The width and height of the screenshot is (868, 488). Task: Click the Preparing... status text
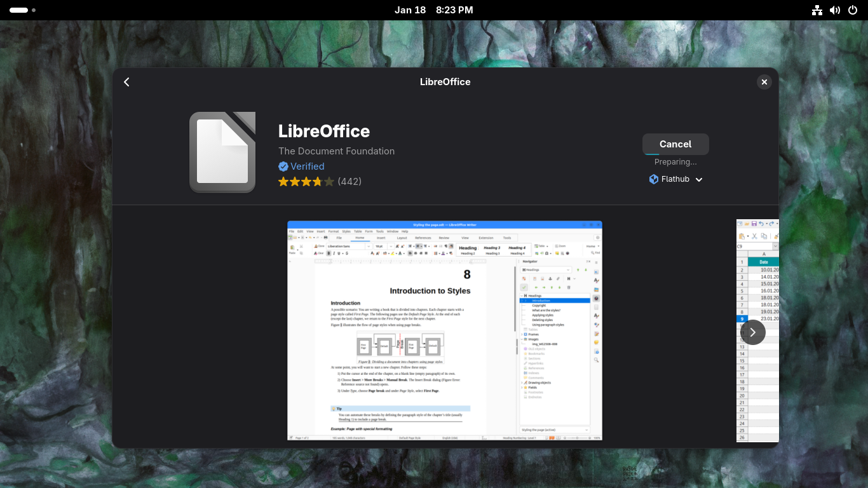click(675, 162)
